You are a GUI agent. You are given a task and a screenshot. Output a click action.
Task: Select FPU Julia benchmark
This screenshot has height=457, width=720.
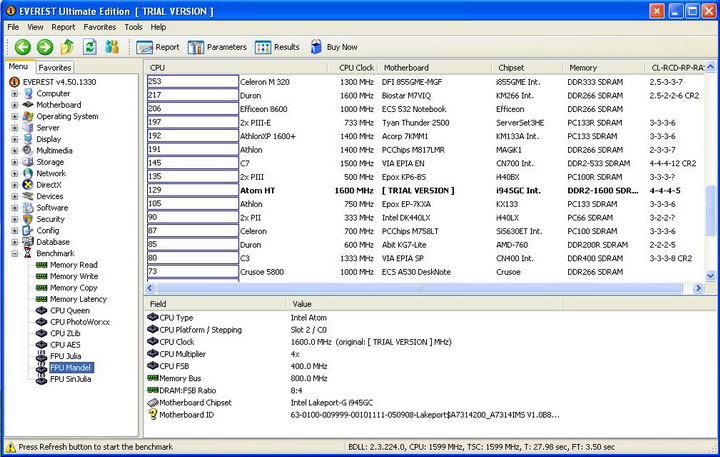pyautogui.click(x=65, y=356)
